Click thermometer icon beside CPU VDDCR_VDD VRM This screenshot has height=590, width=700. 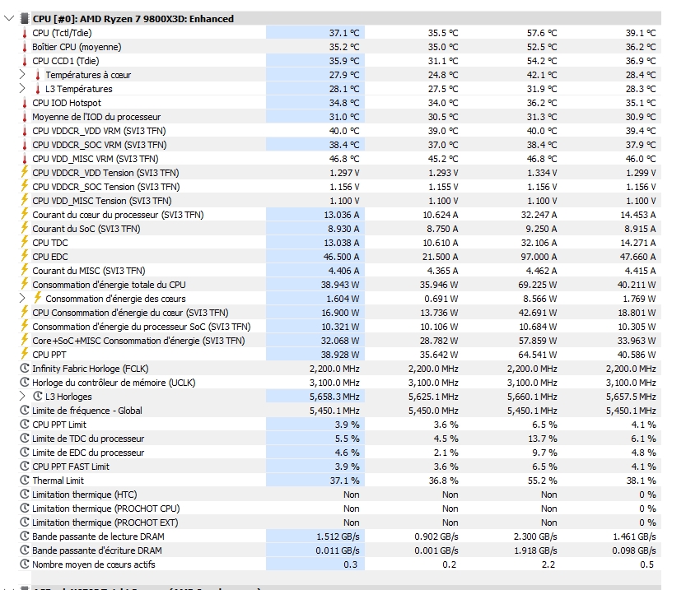[x=25, y=131]
